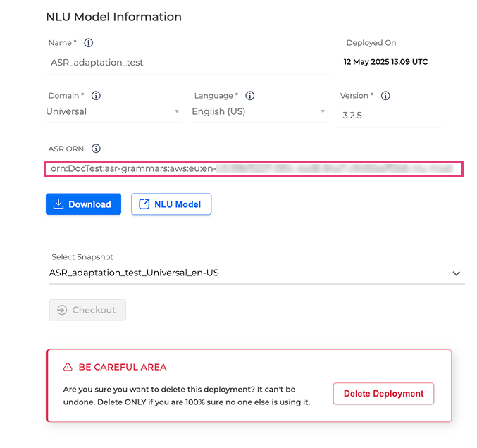The height and width of the screenshot is (448, 477).
Task: Click the Checkout arrow circle icon
Action: click(62, 310)
